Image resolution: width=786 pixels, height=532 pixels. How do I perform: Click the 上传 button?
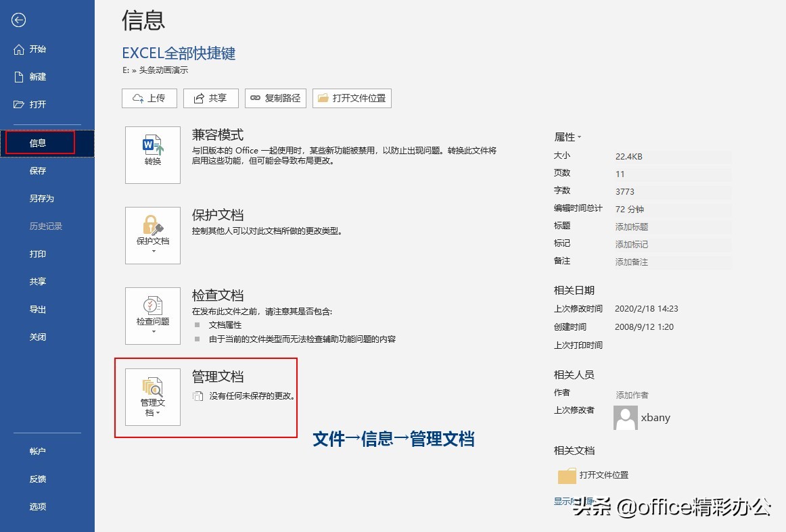click(149, 98)
